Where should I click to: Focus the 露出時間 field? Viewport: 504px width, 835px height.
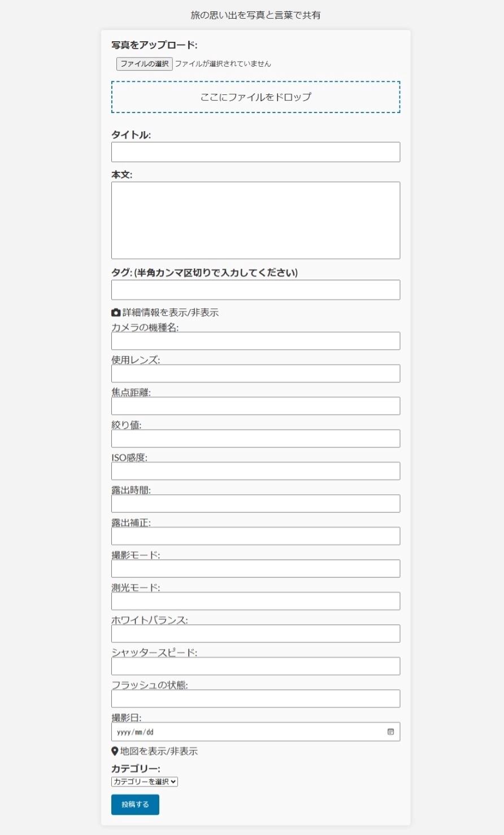pos(255,503)
